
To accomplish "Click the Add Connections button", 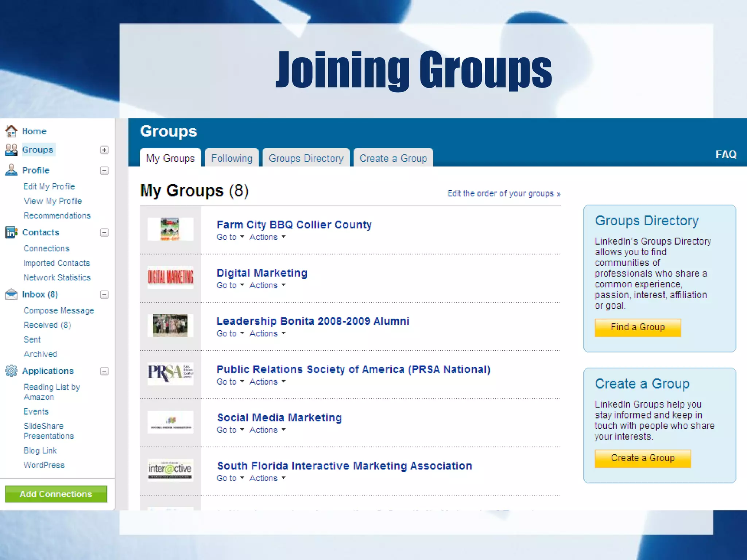I will pos(56,494).
